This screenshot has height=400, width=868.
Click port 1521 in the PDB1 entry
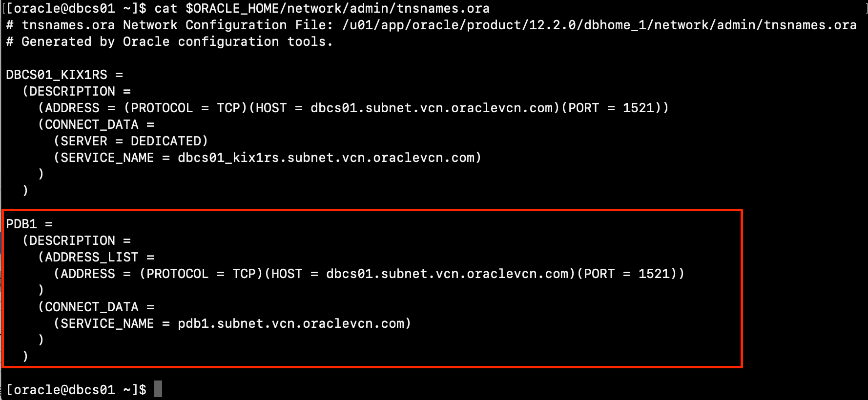[654, 274]
